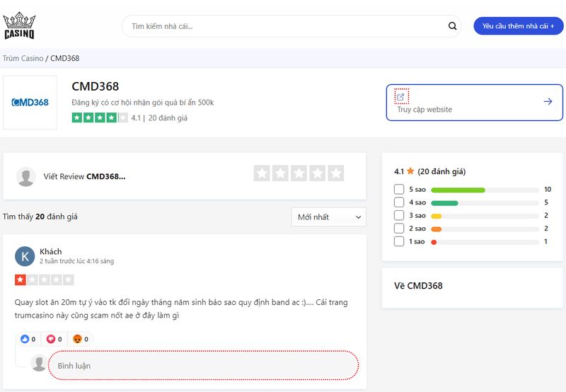The width and height of the screenshot is (566, 392).
Task: Check the 5 sao filter checkbox
Action: tap(399, 189)
